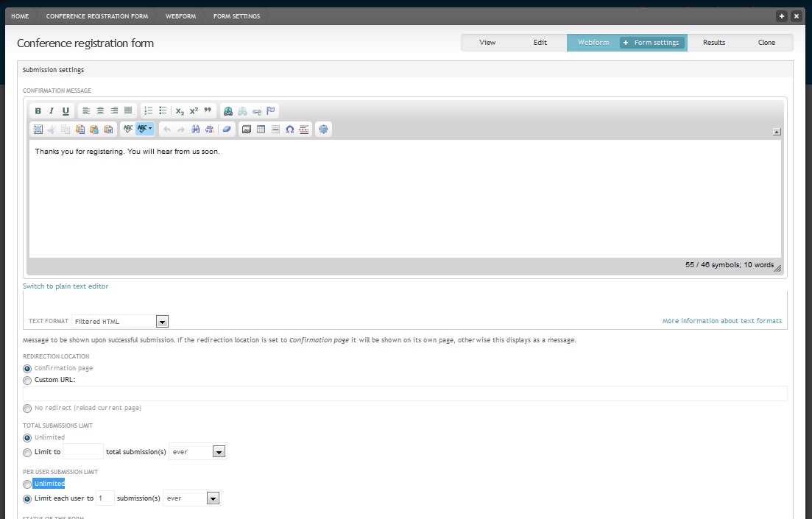812x519 pixels.
Task: Run the spell check
Action: click(x=128, y=130)
